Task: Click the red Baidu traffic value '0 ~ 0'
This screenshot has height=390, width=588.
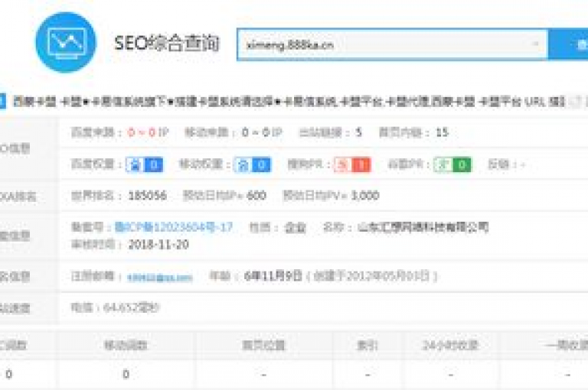Action: 142,132
